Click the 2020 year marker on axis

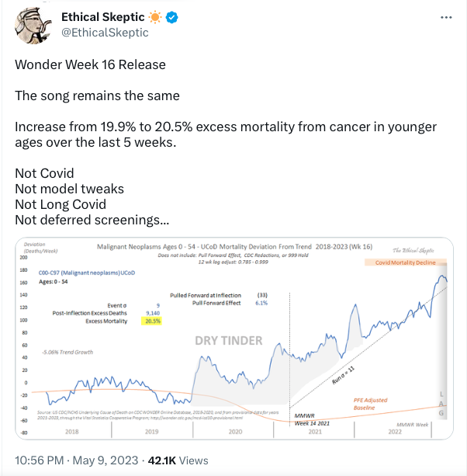pyautogui.click(x=235, y=432)
